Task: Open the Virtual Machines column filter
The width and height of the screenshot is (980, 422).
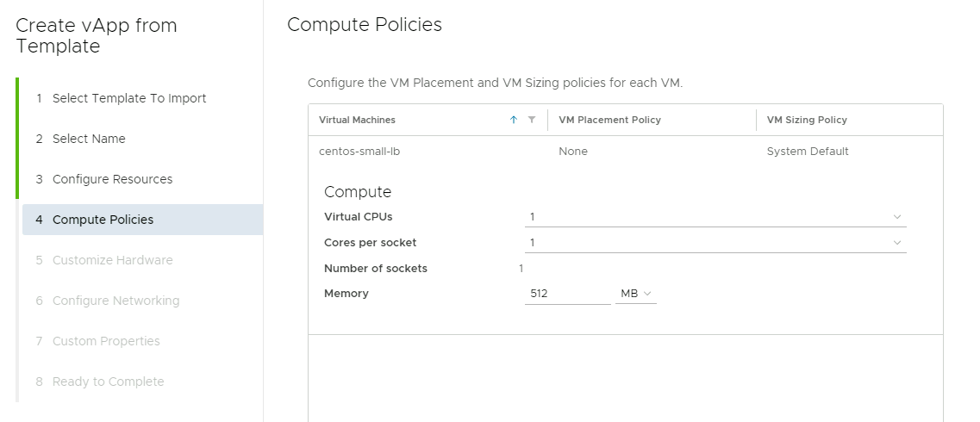Action: [532, 120]
